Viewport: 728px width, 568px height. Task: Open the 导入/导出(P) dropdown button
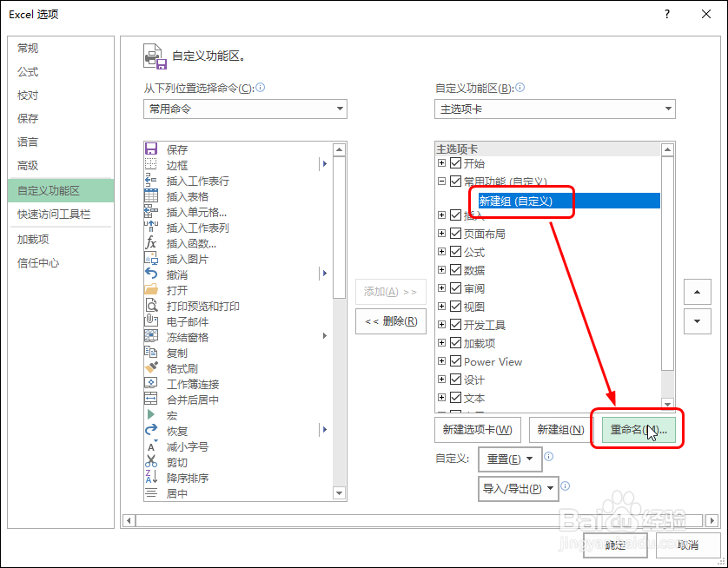(x=518, y=489)
